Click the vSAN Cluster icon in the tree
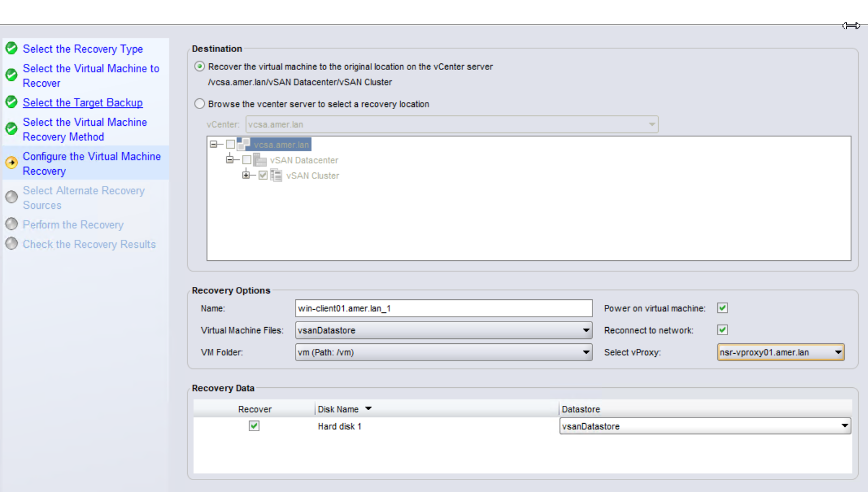 point(276,175)
